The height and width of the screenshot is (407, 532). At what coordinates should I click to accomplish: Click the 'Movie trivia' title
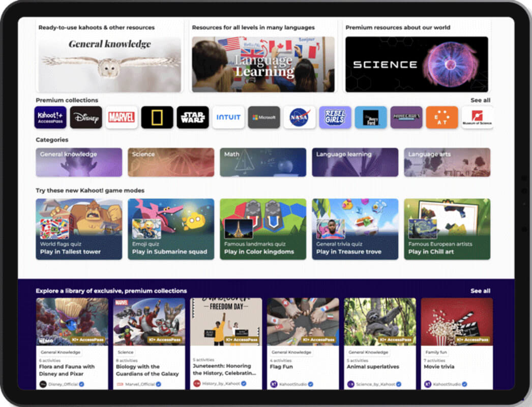point(439,367)
